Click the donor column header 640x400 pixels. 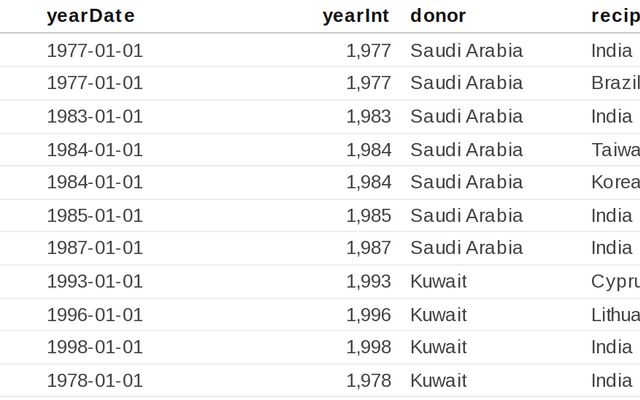point(438,16)
